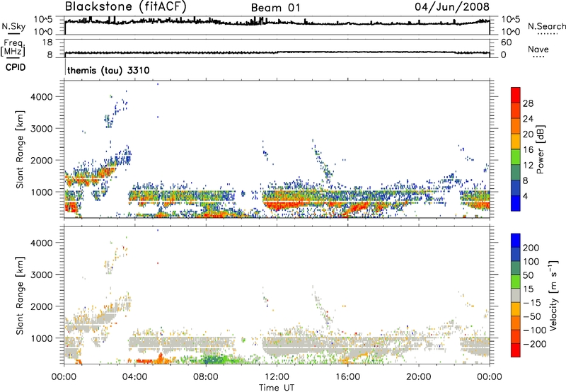Click the date '04/Jun/2008'

coord(452,7)
